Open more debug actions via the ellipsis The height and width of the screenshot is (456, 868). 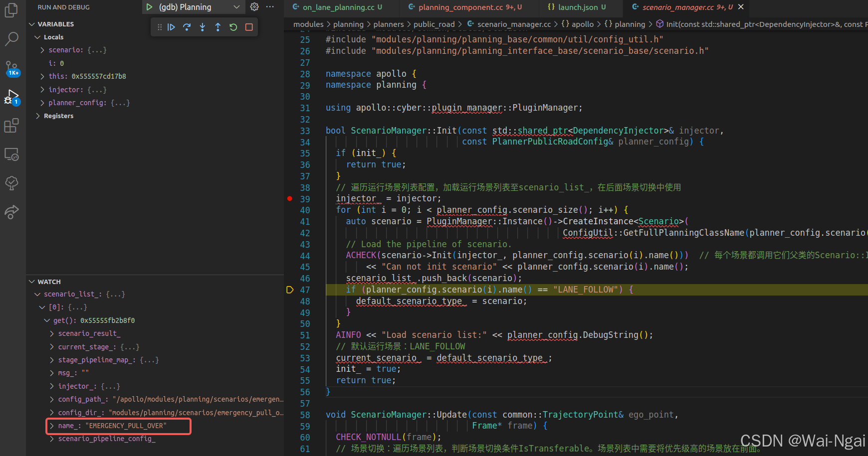pyautogui.click(x=270, y=7)
